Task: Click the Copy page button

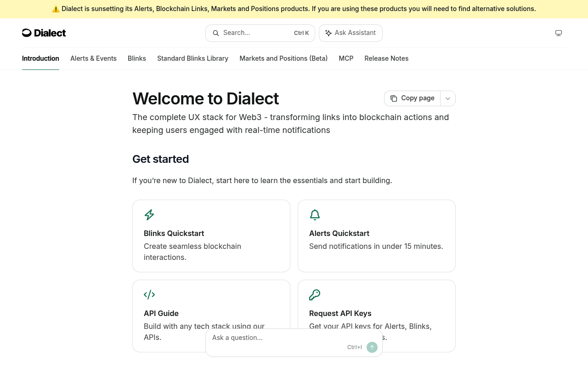Action: [x=412, y=98]
